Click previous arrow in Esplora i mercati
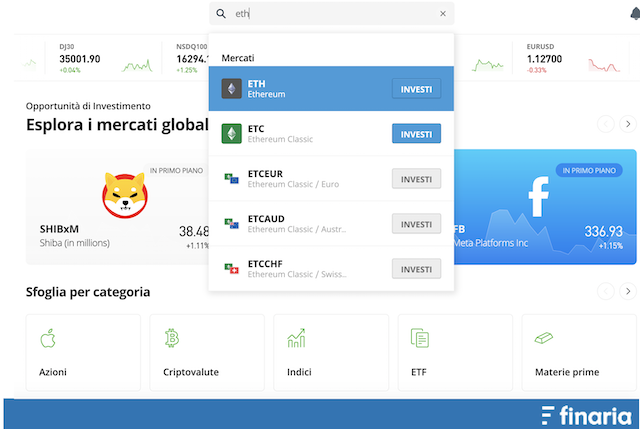Image resolution: width=640 pixels, height=429 pixels. (x=606, y=124)
